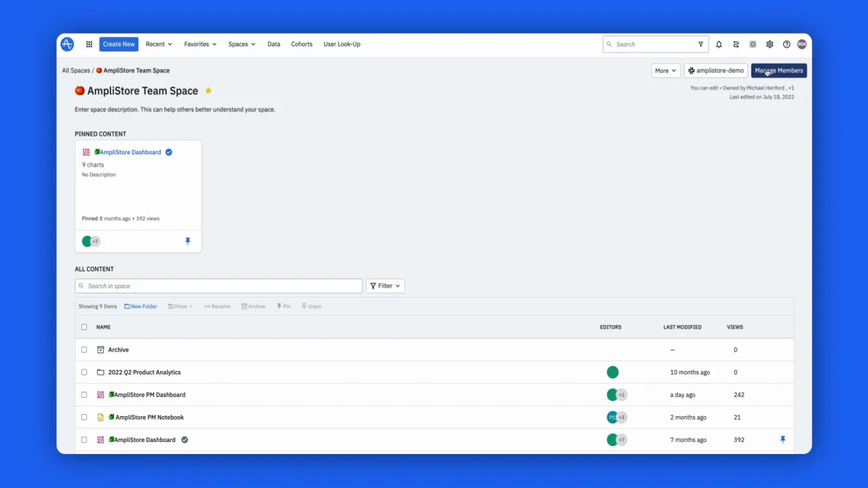The image size is (868, 488).
Task: Toggle the select-all checkbox in table header
Action: (84, 327)
